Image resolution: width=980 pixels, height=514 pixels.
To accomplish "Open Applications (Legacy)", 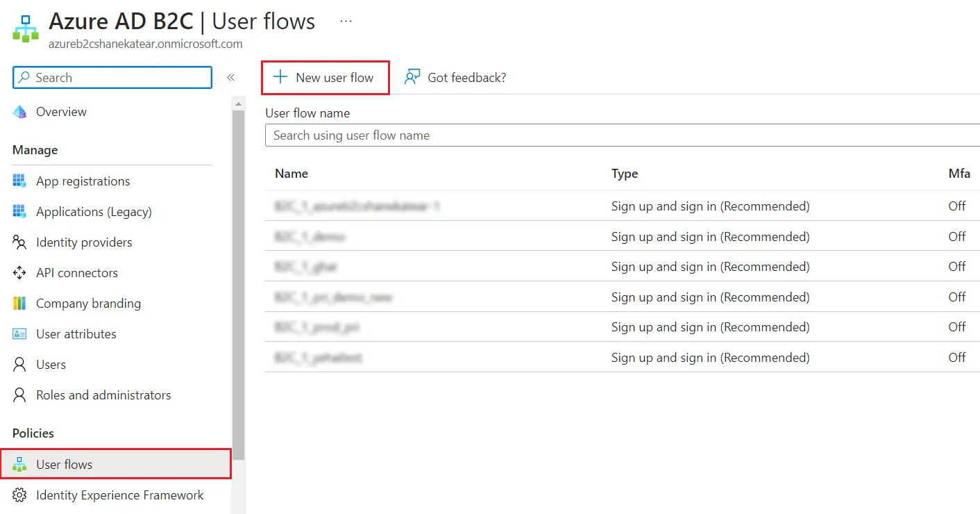I will click(94, 212).
